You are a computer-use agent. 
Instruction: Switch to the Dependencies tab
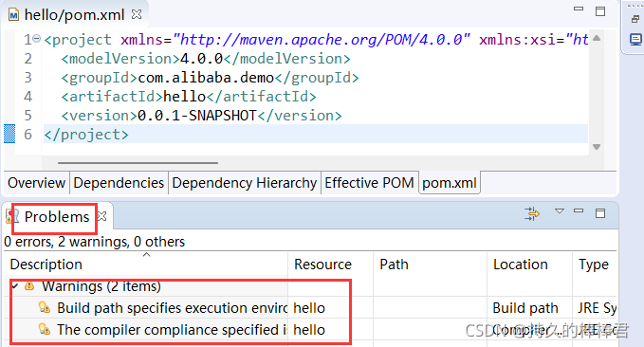click(119, 183)
